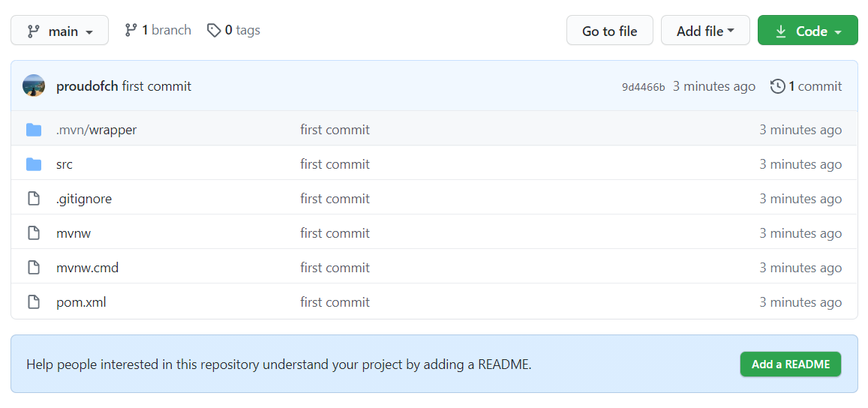Open the mvnw.cmd file
The height and width of the screenshot is (408, 868).
pyautogui.click(x=88, y=268)
